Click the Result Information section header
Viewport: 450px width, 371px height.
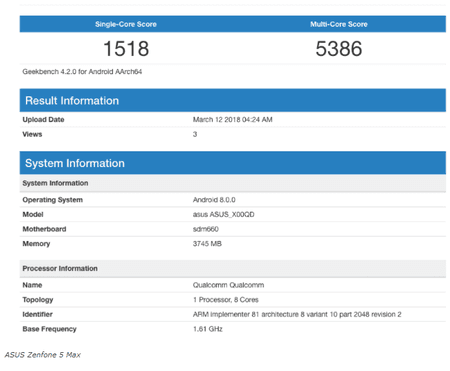233,100
